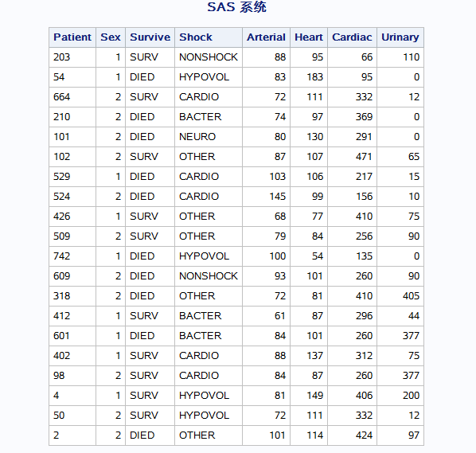476x453 pixels.
Task: Click the Survive column header
Action: tap(150, 37)
